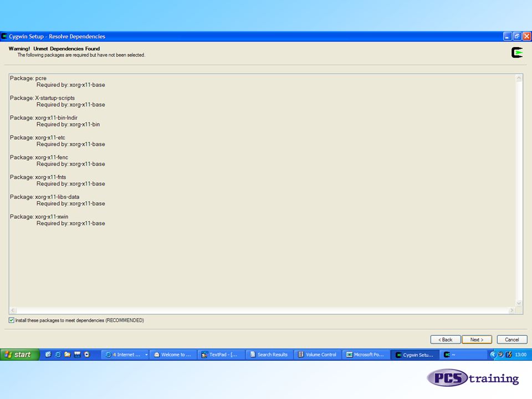Select the 'Package: xorg-x11-libs-data' line
The height and width of the screenshot is (399, 532).
44,197
